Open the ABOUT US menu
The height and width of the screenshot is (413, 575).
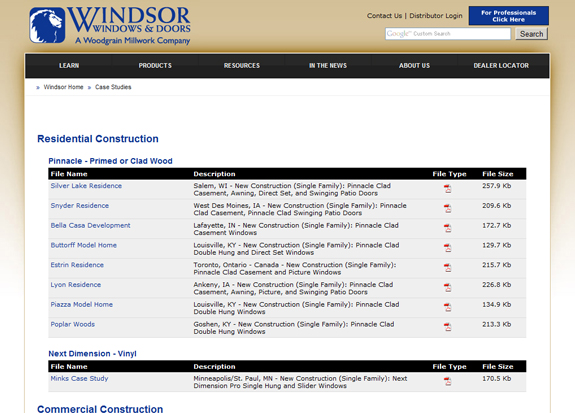coord(414,66)
